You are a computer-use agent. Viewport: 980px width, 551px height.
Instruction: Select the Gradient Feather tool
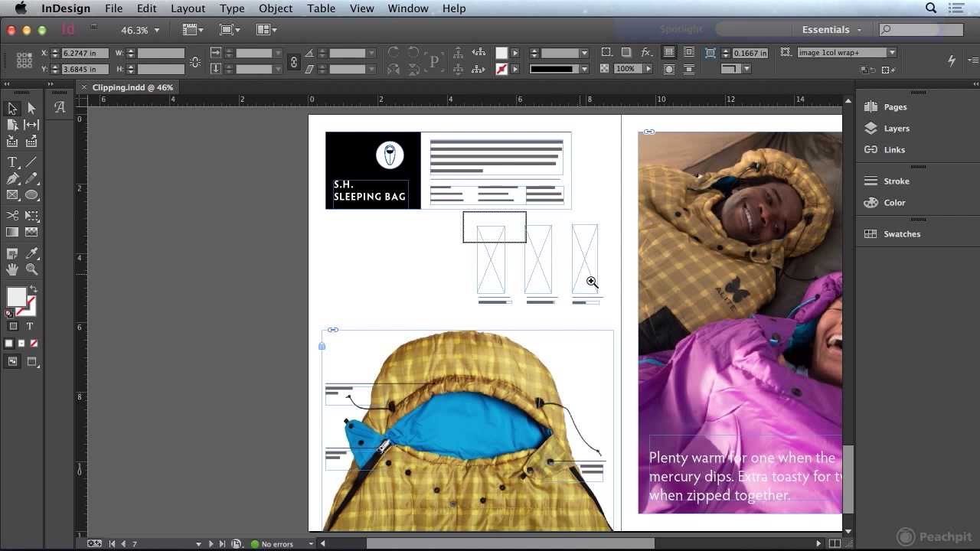[x=31, y=232]
